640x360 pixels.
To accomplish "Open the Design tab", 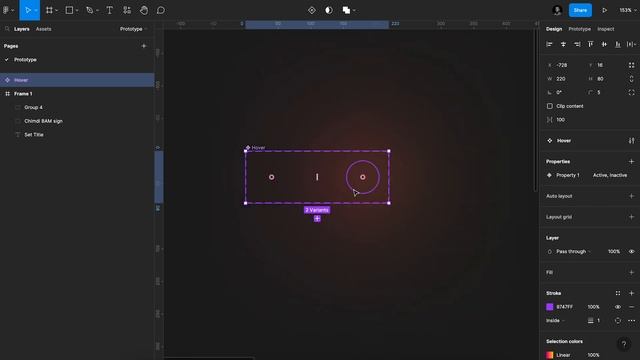I will click(554, 29).
